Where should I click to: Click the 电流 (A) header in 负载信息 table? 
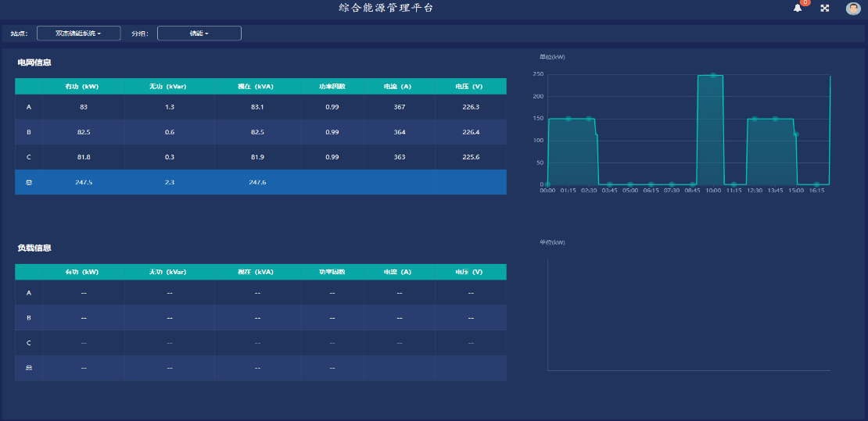[397, 272]
